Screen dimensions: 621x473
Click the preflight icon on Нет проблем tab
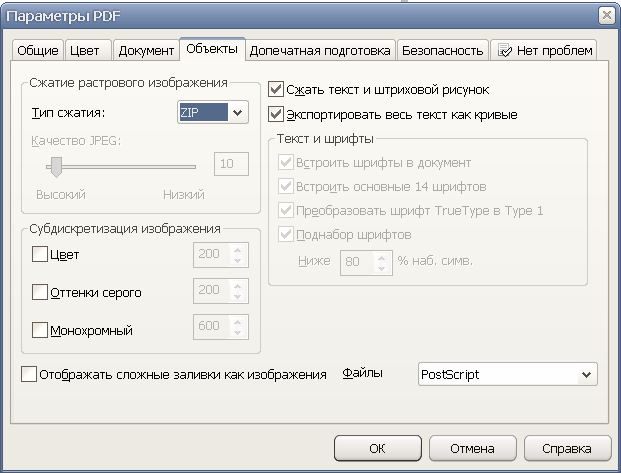coord(506,50)
